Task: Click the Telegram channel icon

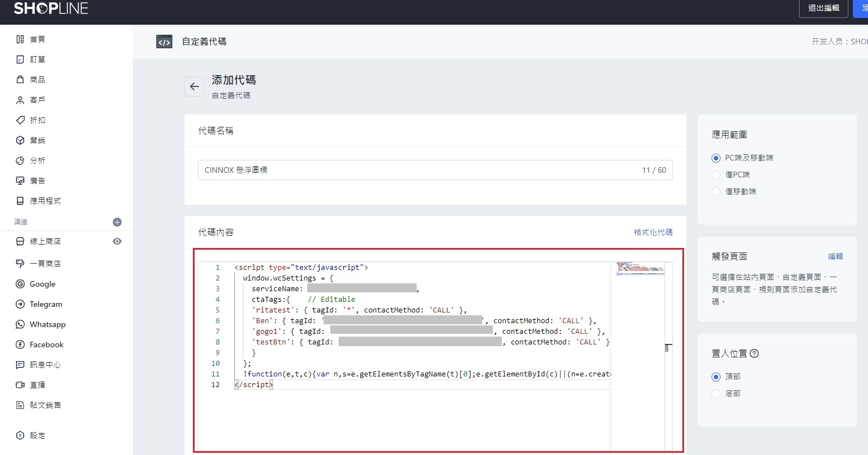Action: point(20,304)
